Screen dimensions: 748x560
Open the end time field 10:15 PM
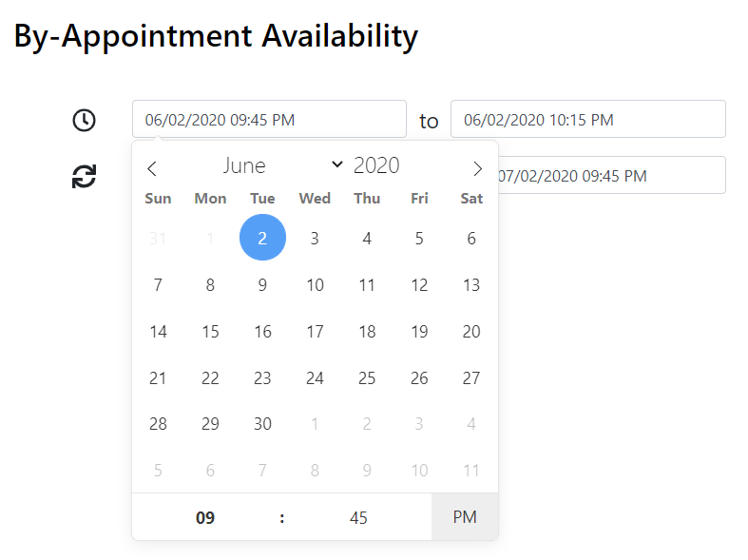(587, 120)
